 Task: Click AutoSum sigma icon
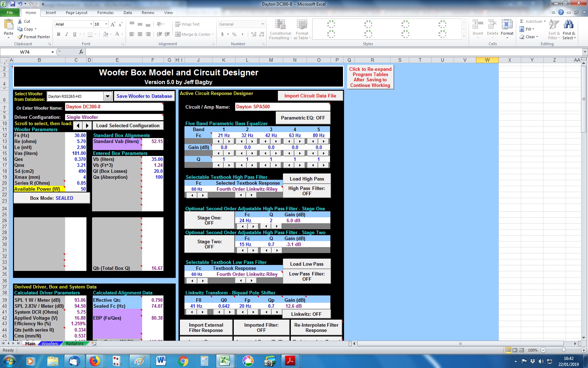[x=522, y=21]
